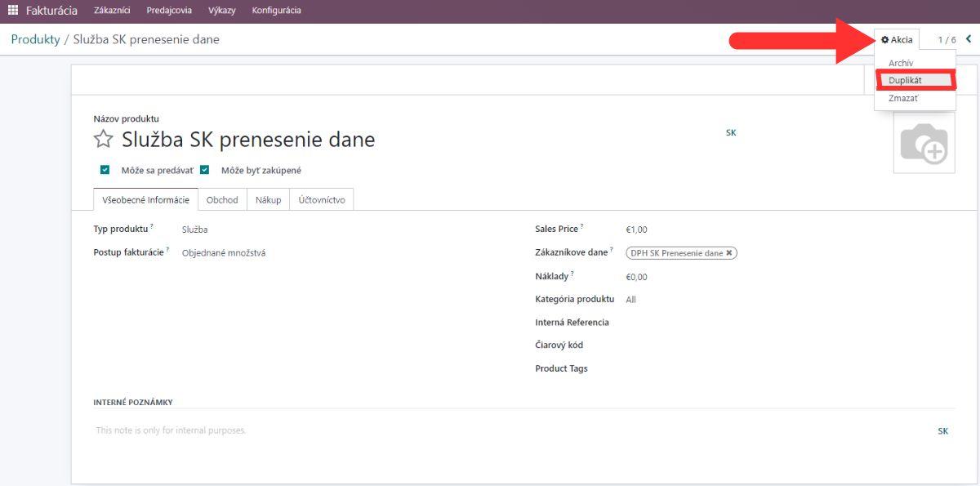
Task: Open the Zákazníci menu
Action: click(x=112, y=11)
